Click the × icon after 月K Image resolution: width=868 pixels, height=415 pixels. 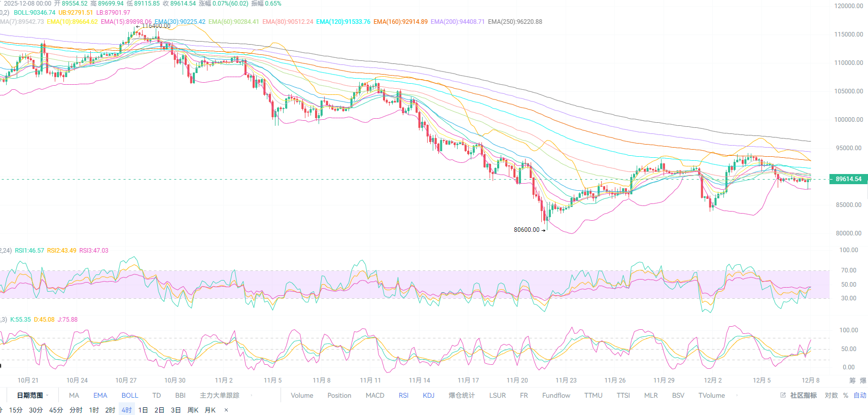click(x=226, y=410)
